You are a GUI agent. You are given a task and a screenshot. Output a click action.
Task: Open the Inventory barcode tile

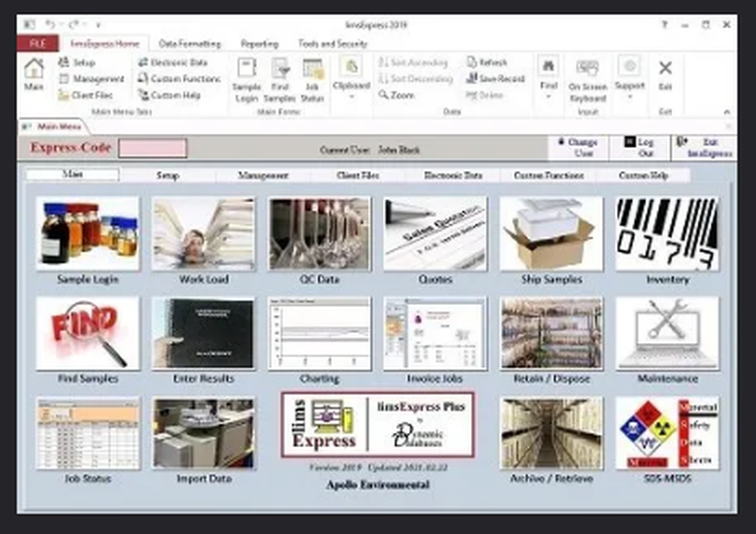pyautogui.click(x=668, y=233)
